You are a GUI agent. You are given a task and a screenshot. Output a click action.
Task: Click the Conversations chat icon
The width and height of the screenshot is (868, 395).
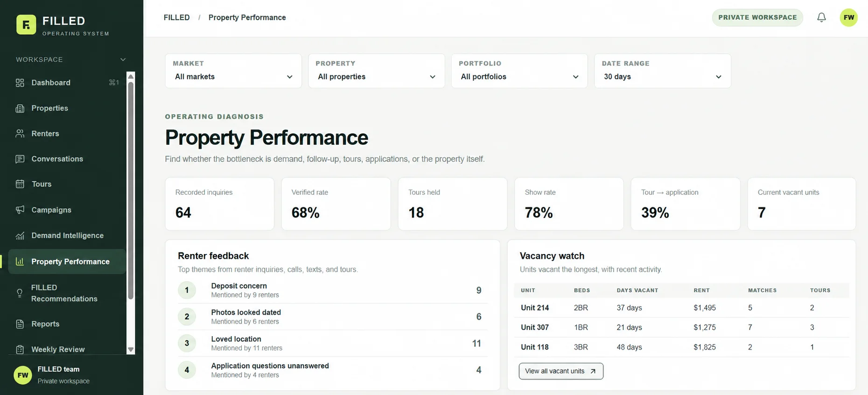20,159
